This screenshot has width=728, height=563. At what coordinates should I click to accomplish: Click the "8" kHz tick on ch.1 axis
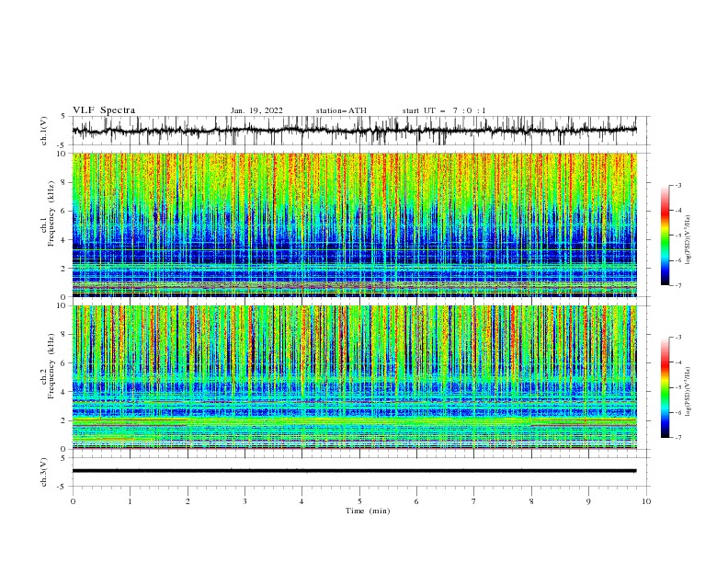point(64,182)
